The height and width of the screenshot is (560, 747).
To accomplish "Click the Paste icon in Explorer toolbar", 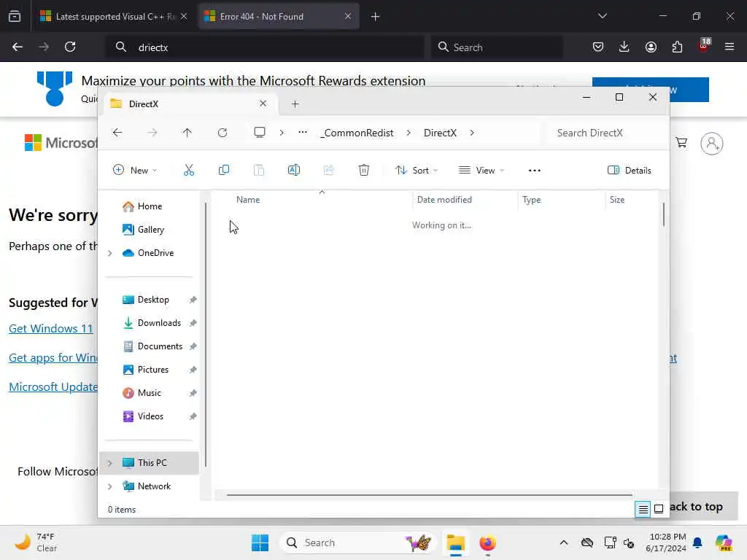I will click(x=259, y=170).
